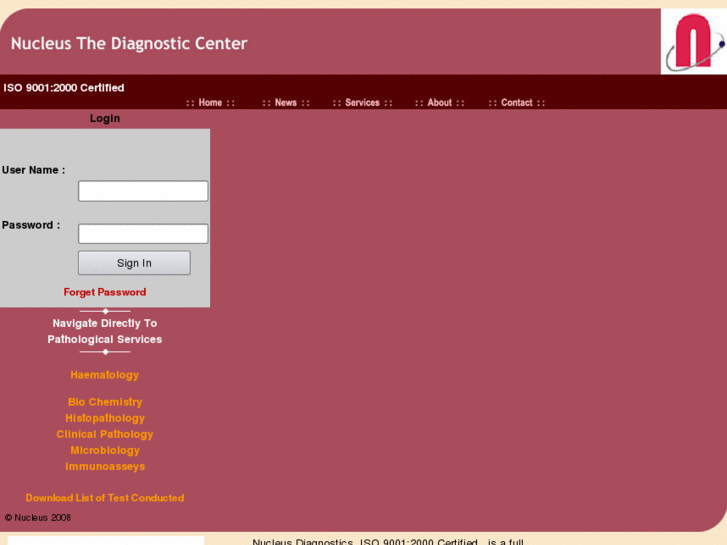Click the Sign In button

coord(134,263)
